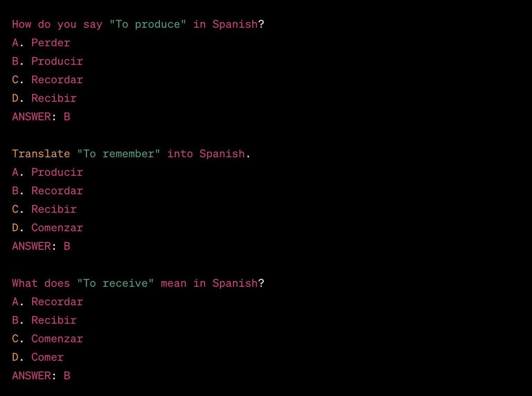Click option A. Perder in first question
Image resolution: width=532 pixels, height=396 pixels.
click(41, 43)
